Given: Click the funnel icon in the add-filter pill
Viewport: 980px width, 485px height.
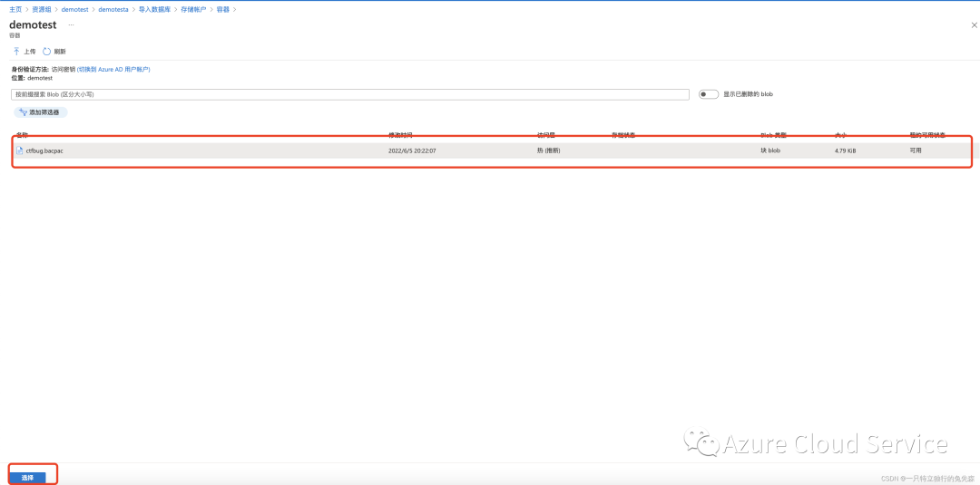Looking at the screenshot, I should (24, 112).
